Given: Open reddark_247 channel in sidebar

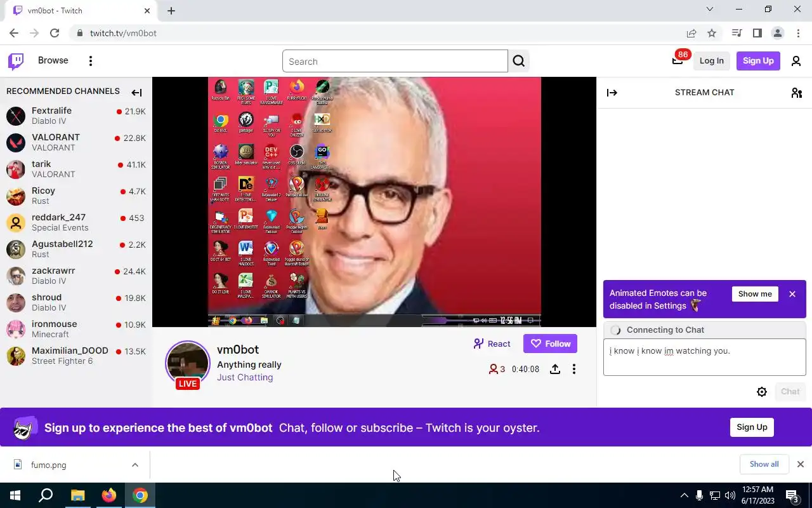Looking at the screenshot, I should (x=76, y=222).
